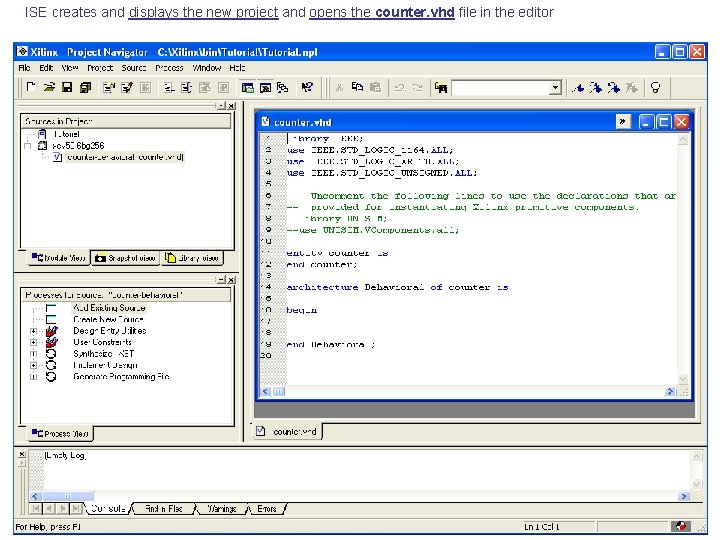
Task: Click the Generate Programming File process icon
Action: (x=51, y=377)
